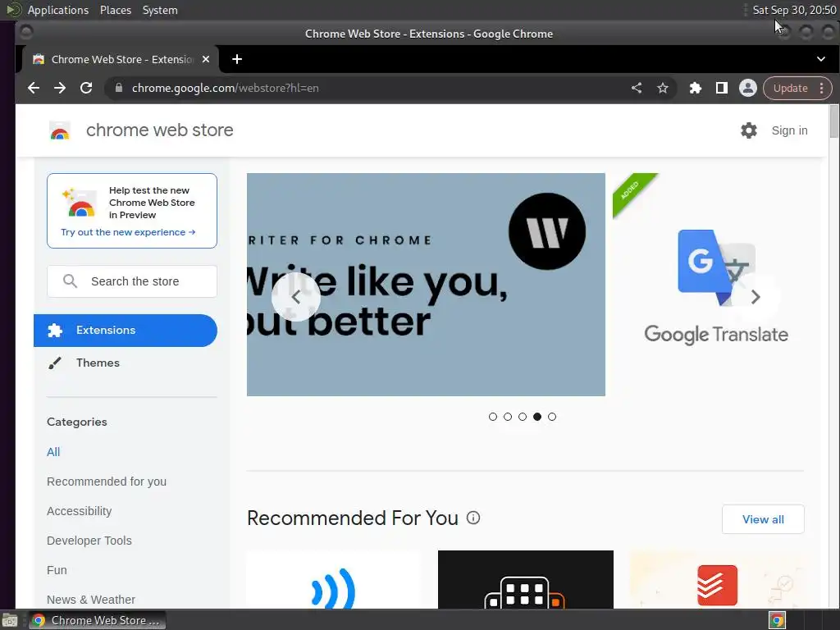Image resolution: width=840 pixels, height=630 pixels.
Task: Click the page vertical scrollbar
Action: (x=833, y=121)
